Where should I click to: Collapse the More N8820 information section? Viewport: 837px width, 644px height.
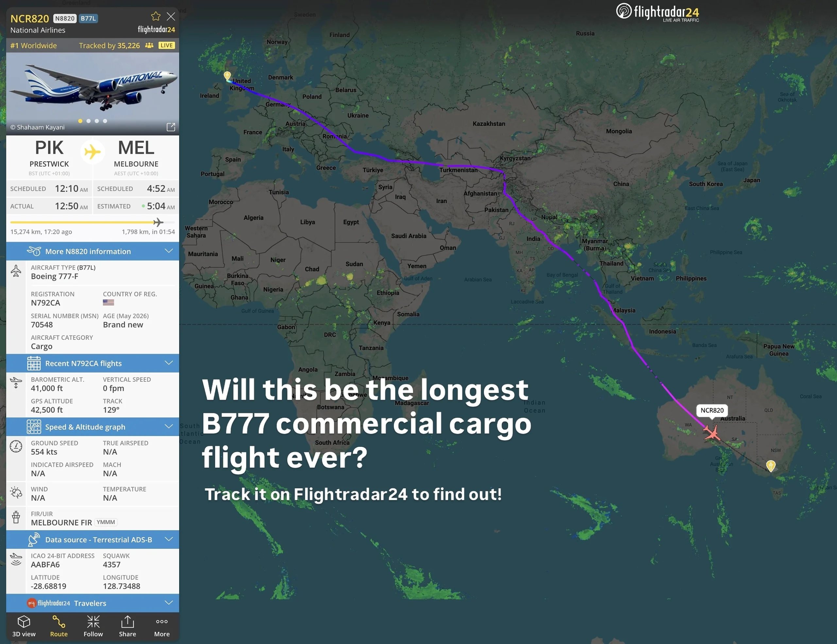(169, 251)
